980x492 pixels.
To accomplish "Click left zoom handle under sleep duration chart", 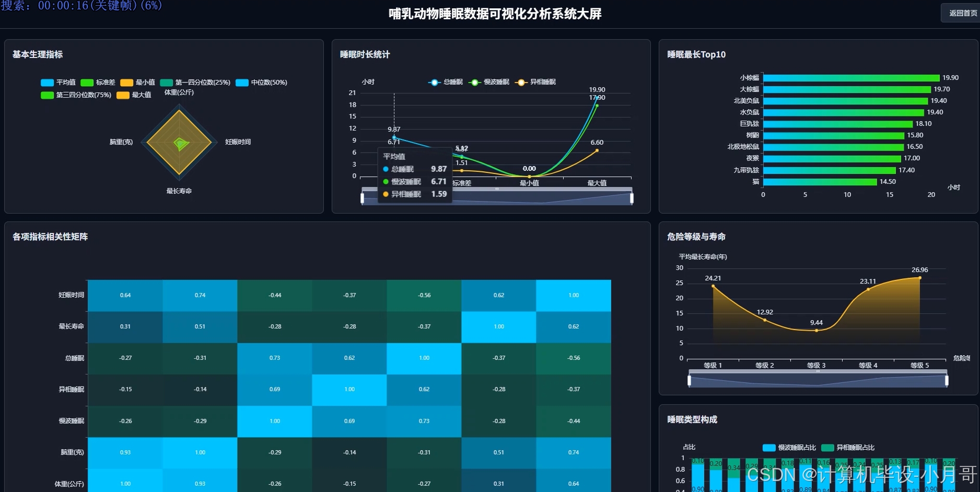I will pyautogui.click(x=363, y=198).
